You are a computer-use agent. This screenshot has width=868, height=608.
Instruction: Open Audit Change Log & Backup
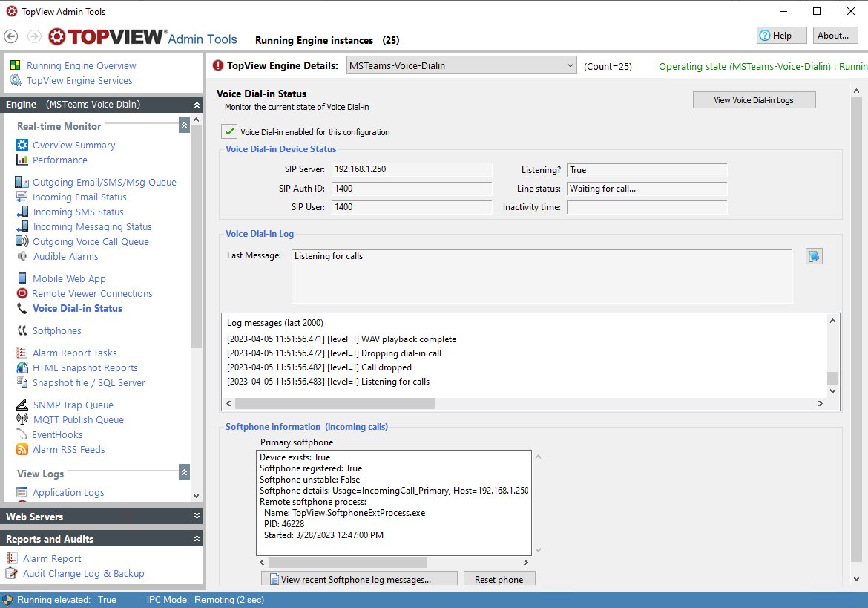pyautogui.click(x=84, y=574)
